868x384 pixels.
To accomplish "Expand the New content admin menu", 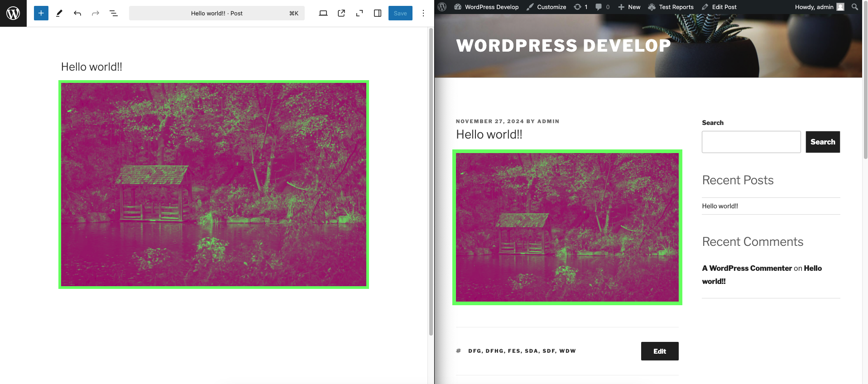I will [x=629, y=7].
